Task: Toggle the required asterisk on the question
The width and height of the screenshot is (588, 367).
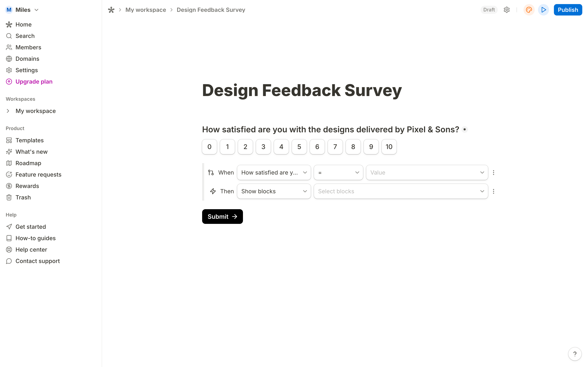Action: pyautogui.click(x=464, y=129)
